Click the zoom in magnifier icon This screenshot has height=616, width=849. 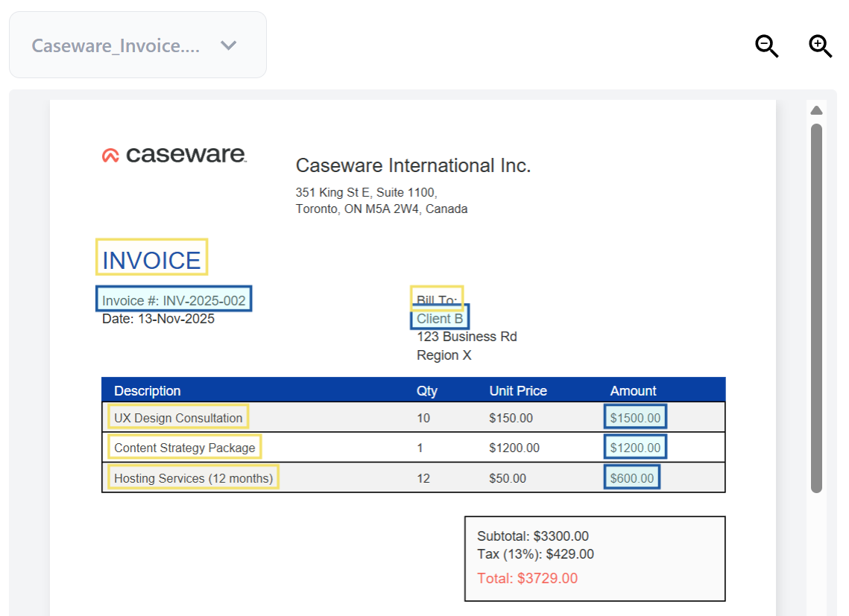click(x=820, y=46)
